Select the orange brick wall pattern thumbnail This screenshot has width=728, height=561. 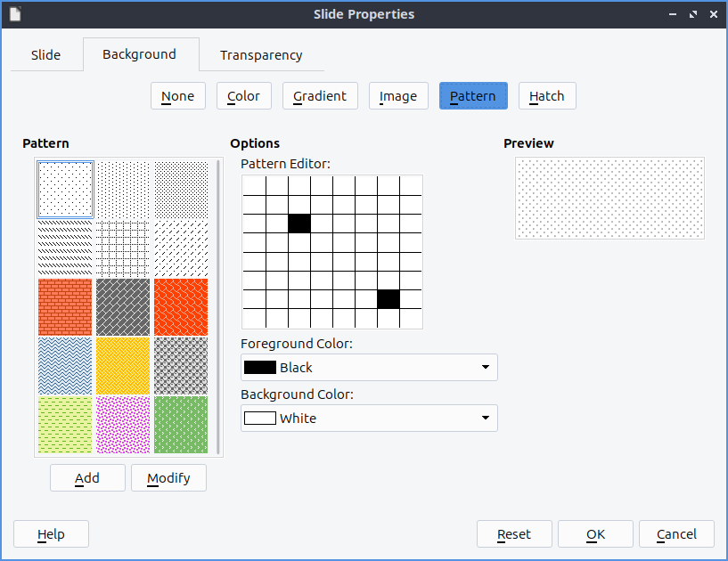64,306
